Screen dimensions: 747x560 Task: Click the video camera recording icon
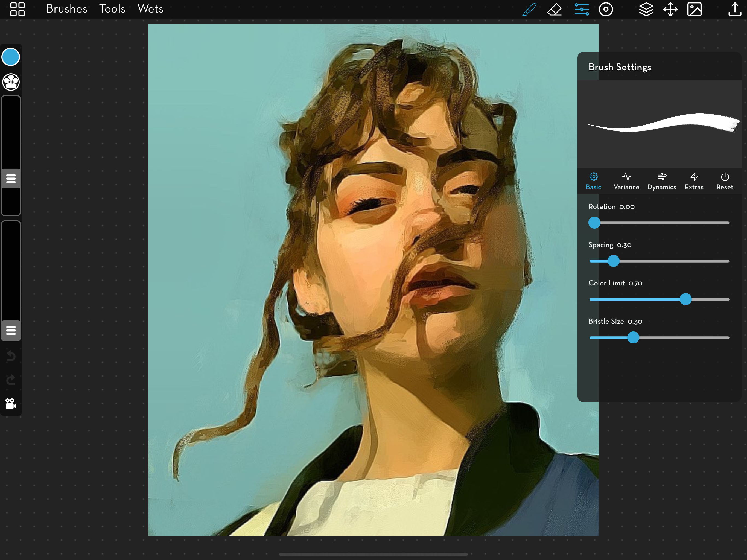pyautogui.click(x=11, y=403)
